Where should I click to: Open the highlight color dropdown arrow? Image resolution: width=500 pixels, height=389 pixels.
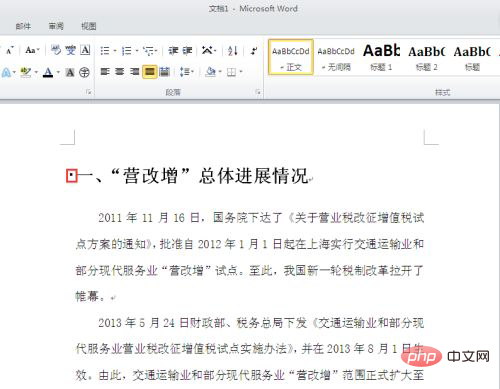tap(36, 72)
